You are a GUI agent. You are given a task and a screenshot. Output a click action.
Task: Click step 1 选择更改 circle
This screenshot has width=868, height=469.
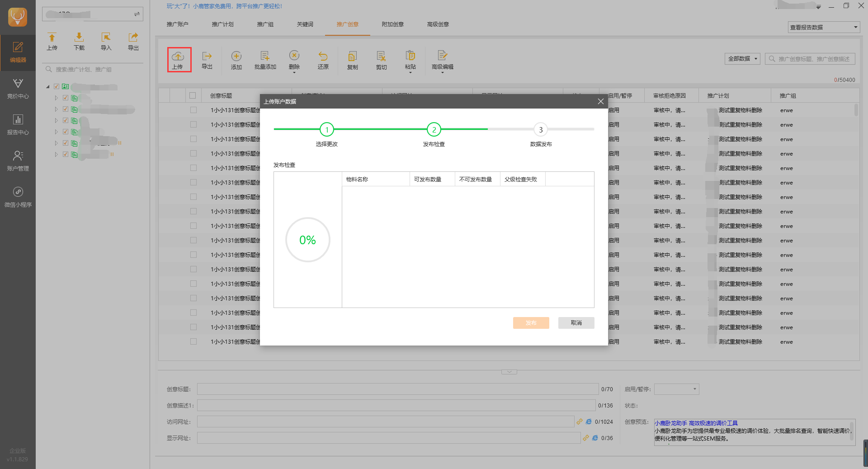(327, 130)
